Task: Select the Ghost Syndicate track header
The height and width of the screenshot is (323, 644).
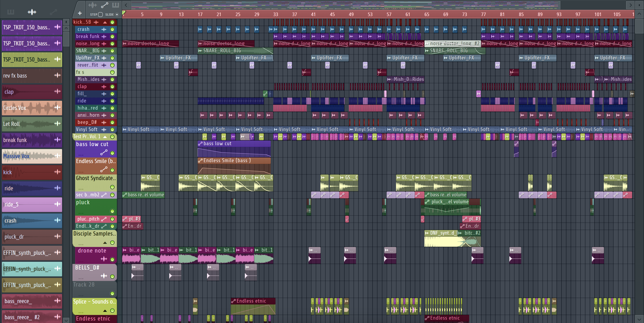Action: pos(96,183)
